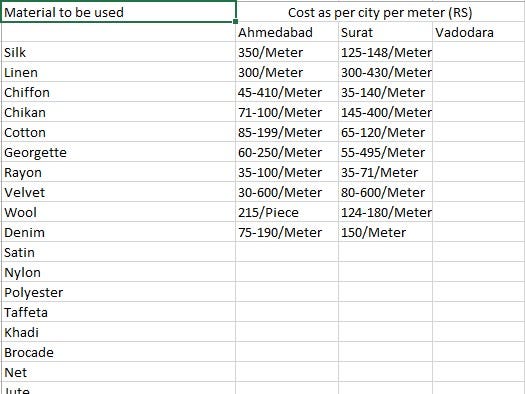Select the 124-180/Meter Wool Surat cell

point(385,212)
